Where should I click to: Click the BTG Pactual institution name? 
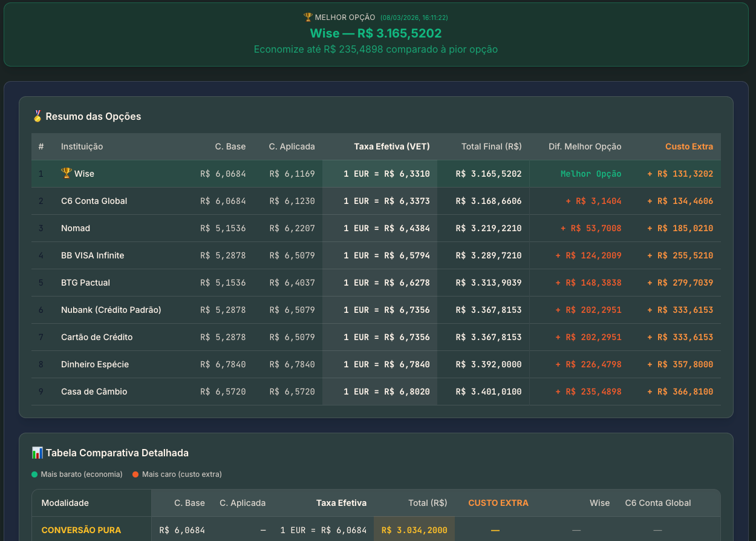click(85, 283)
